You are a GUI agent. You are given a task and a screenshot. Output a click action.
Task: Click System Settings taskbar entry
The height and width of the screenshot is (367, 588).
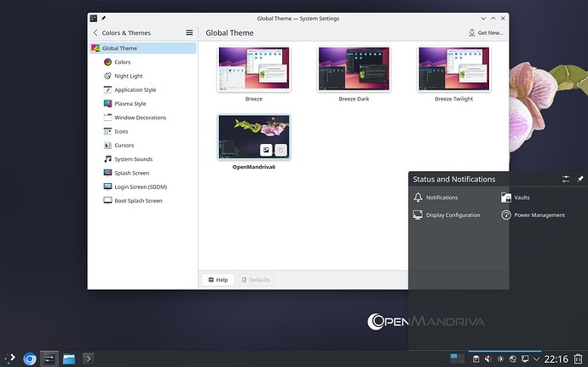[49, 358]
